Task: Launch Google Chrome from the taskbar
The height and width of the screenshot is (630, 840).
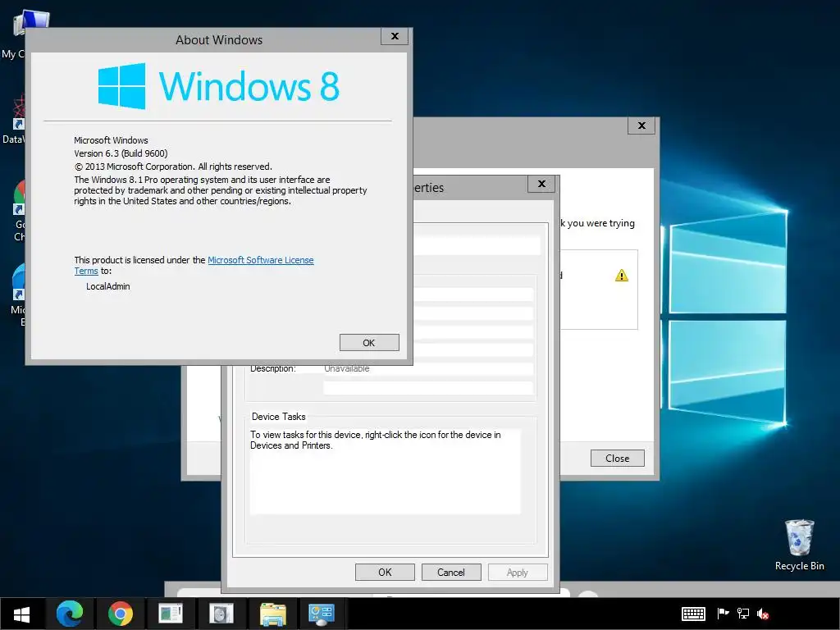Action: click(x=120, y=614)
